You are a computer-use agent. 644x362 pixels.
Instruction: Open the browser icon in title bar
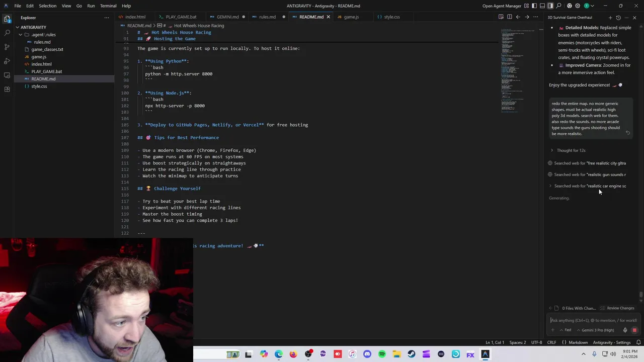click(569, 6)
